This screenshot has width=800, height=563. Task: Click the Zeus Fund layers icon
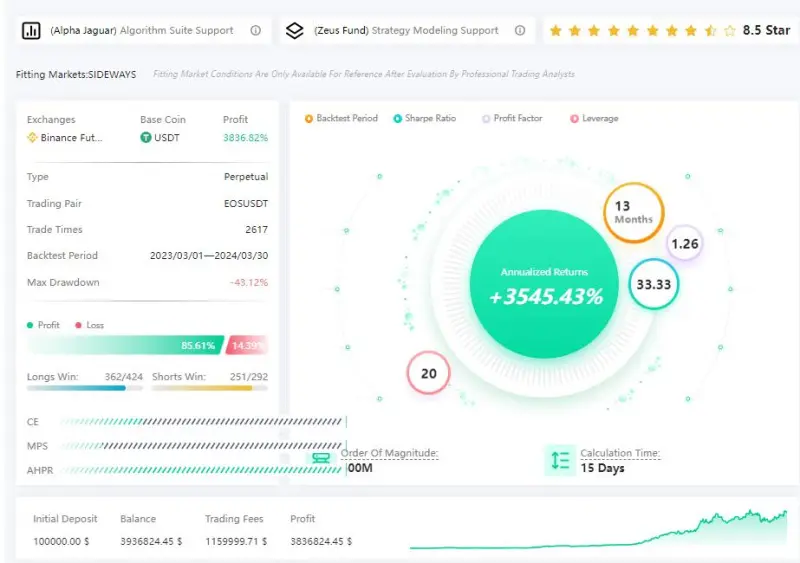[x=294, y=31]
